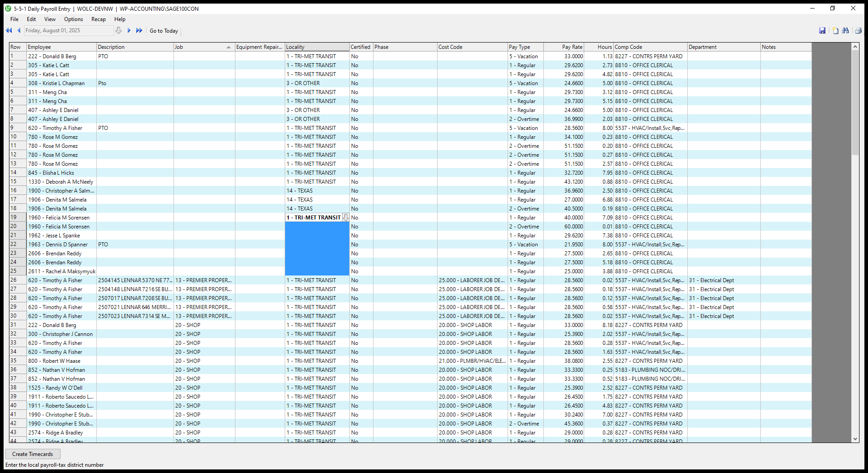This screenshot has width=868, height=473.
Task: Open the Options menu
Action: (x=74, y=19)
